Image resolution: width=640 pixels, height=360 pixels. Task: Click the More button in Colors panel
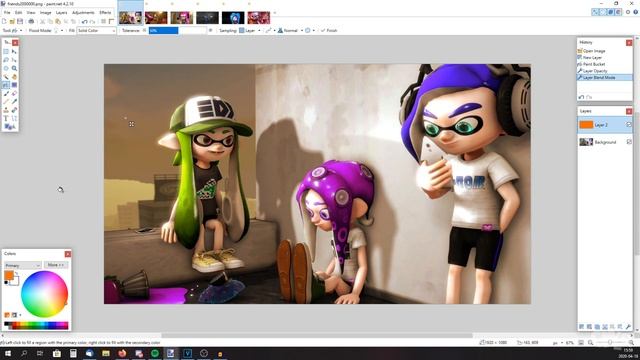pyautogui.click(x=56, y=265)
